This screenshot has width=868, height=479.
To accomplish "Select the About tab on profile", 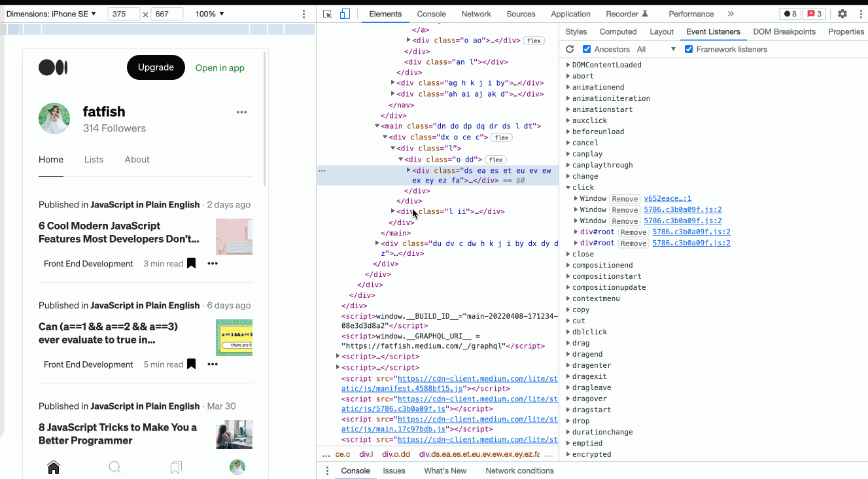I will [137, 159].
